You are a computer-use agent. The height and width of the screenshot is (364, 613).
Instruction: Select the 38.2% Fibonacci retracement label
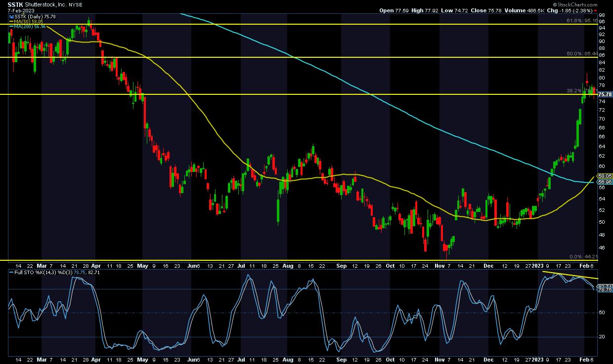tap(573, 91)
